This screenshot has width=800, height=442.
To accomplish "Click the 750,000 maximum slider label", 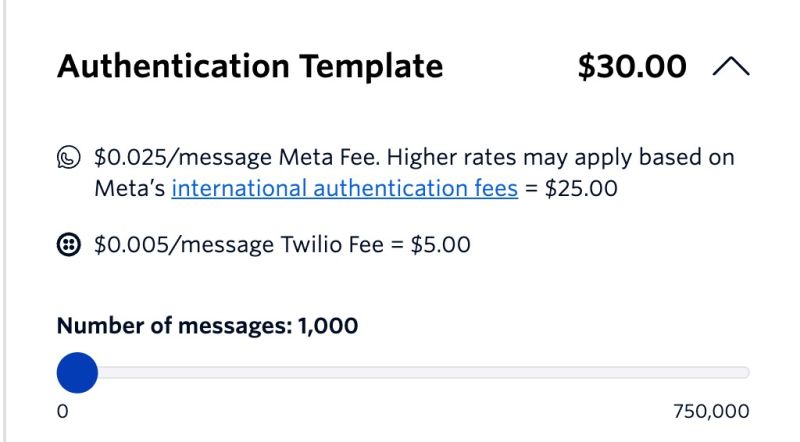I will click(x=712, y=411).
